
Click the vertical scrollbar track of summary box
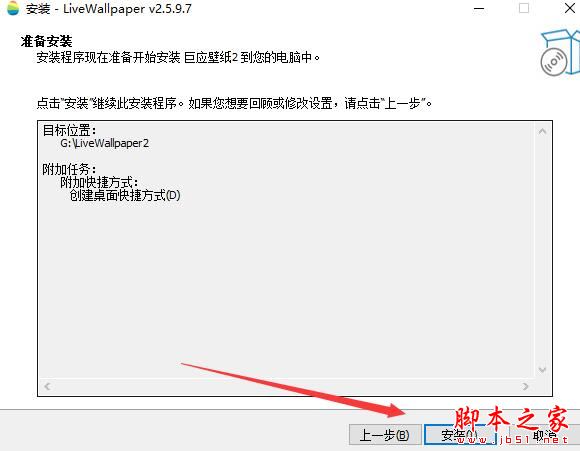point(542,250)
